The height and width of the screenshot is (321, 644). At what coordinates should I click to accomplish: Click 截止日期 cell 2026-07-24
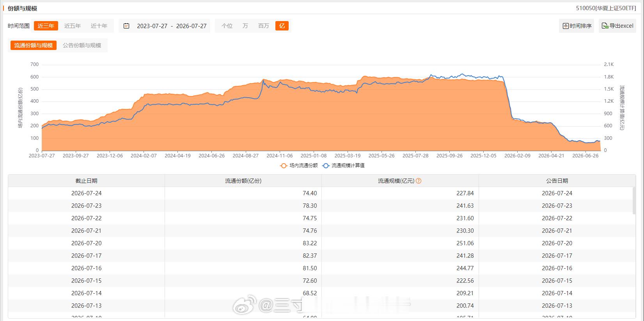click(87, 193)
